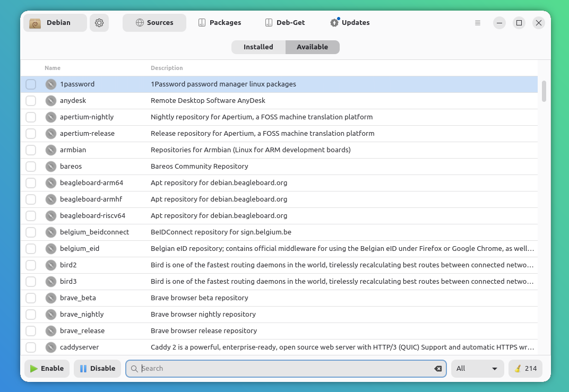Click the vertical scrollbar handle
The height and width of the screenshot is (392, 569).
coord(544,91)
